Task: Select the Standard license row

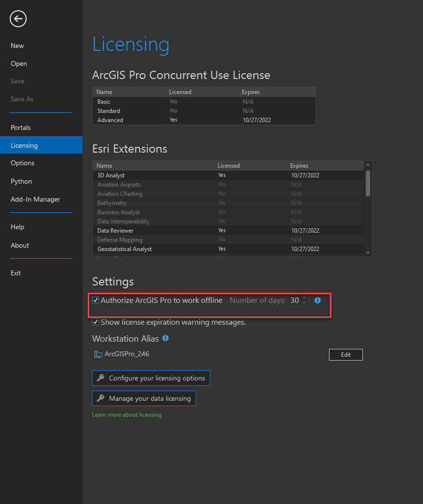Action: tap(204, 110)
